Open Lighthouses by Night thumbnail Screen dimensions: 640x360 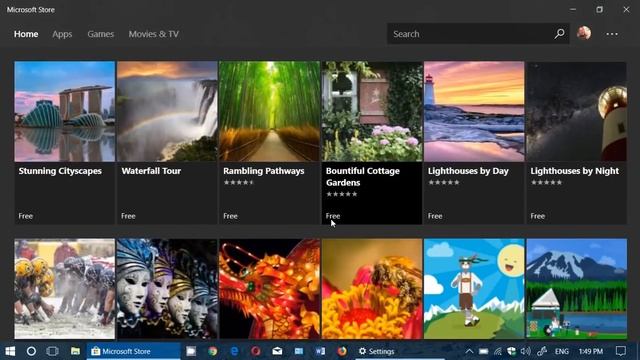click(576, 111)
